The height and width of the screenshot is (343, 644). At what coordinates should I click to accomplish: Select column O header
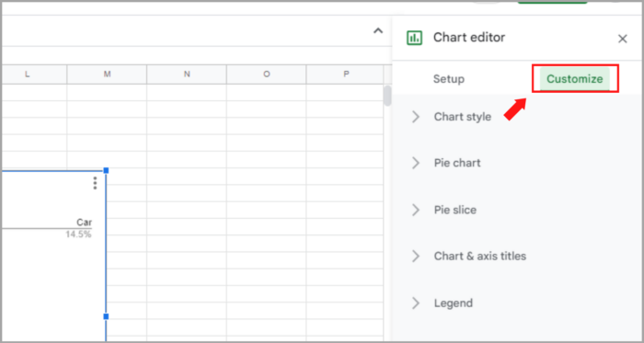(266, 74)
